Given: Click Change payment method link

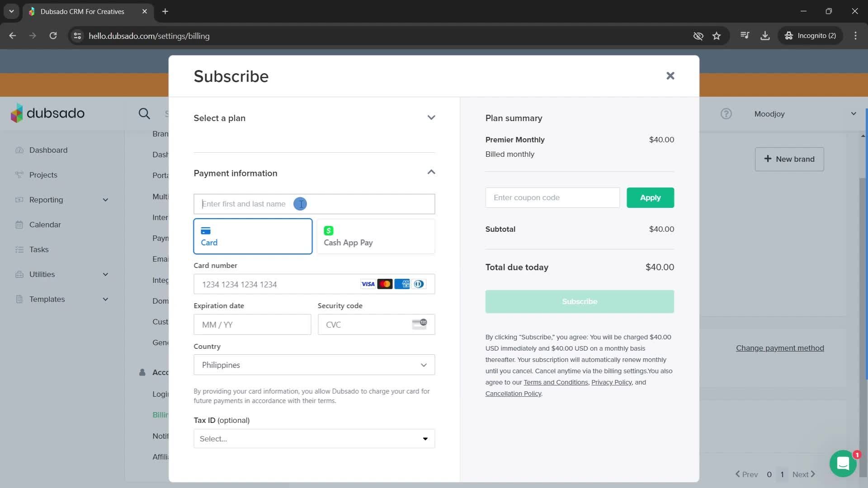Looking at the screenshot, I should click(x=780, y=348).
